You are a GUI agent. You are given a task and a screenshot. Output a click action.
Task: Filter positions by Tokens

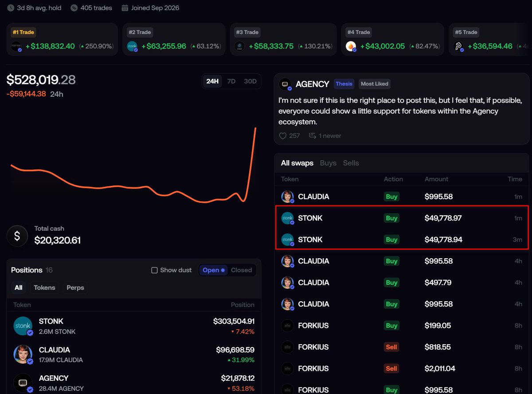click(x=44, y=288)
